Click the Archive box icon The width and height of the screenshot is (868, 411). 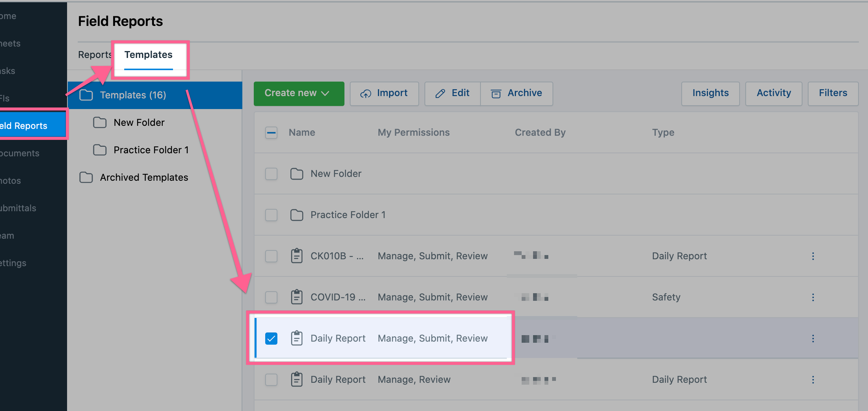pyautogui.click(x=496, y=93)
